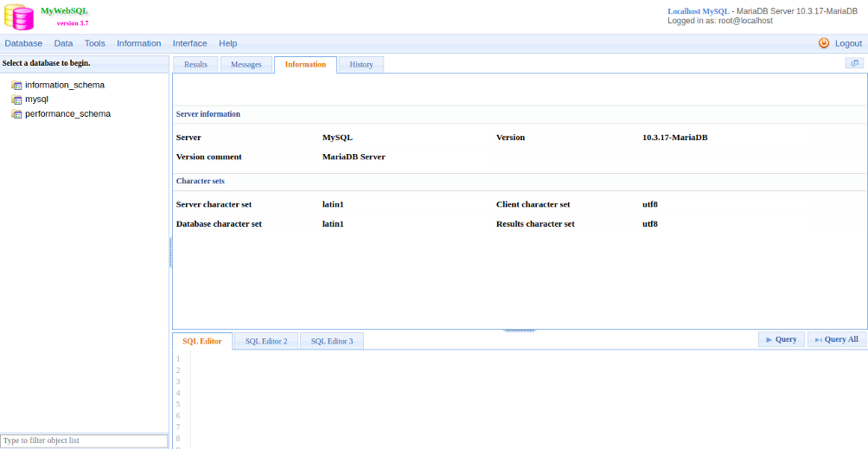The height and width of the screenshot is (450, 868).
Task: Click the information_schema database icon
Action: [16, 86]
